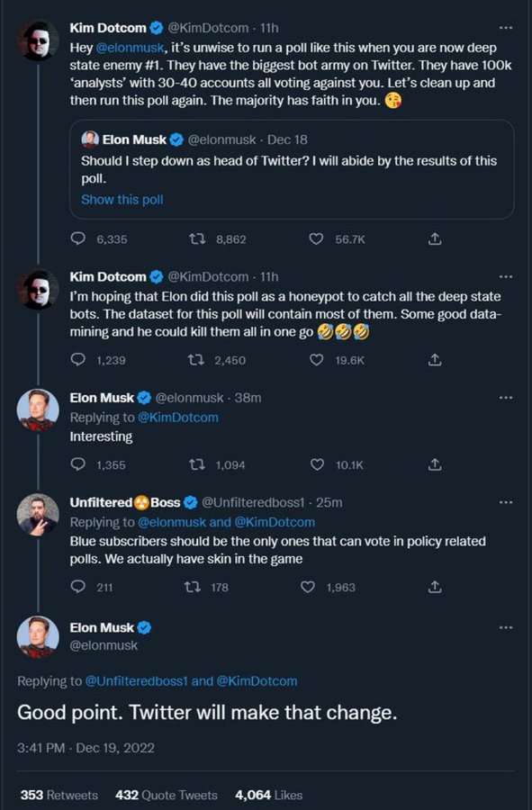Like Unfiltered Boss tweet with 1,963 likes
Image resolution: width=532 pixels, height=810 pixels.
point(308,586)
